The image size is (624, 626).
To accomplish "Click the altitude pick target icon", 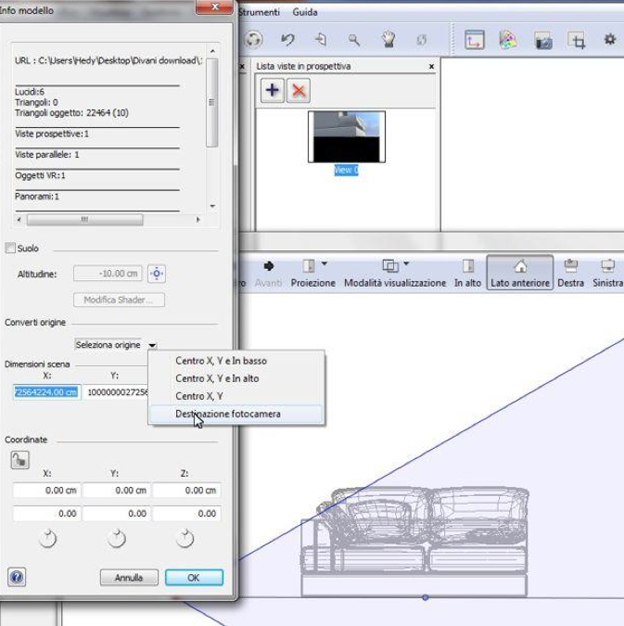I will [156, 274].
